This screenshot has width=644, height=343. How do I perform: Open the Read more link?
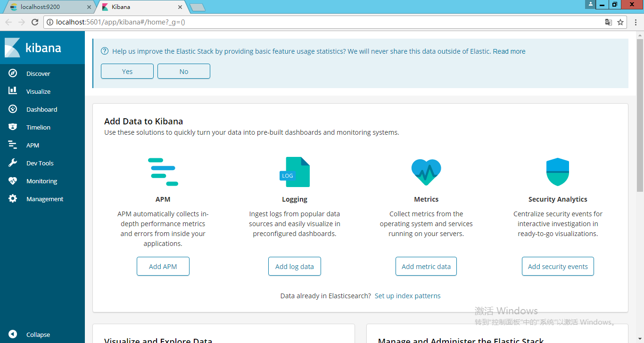pos(509,51)
